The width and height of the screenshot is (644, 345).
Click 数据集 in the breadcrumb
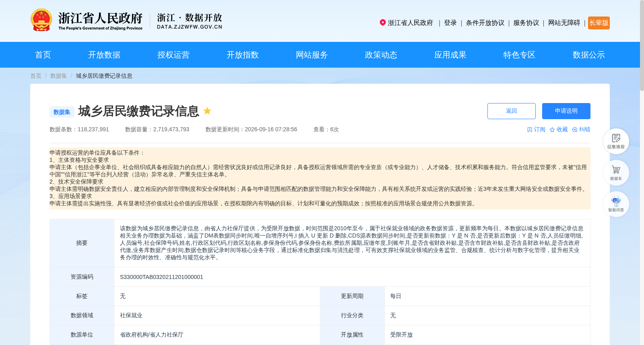click(x=59, y=76)
